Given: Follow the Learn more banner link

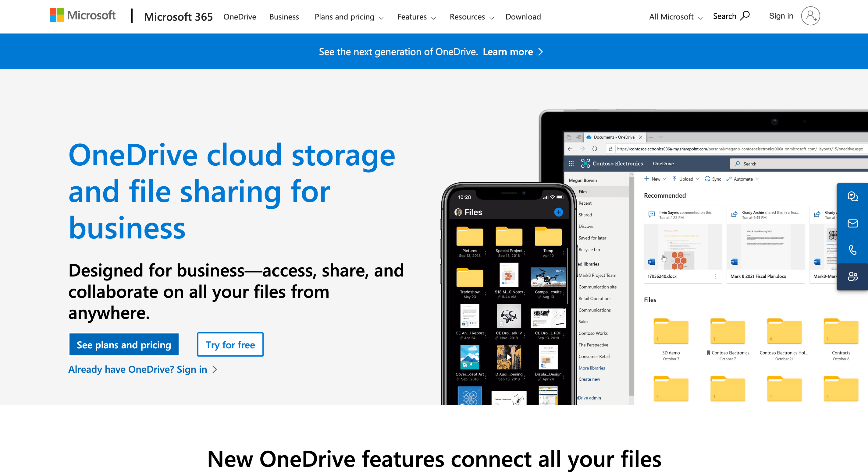Looking at the screenshot, I should coord(513,51).
